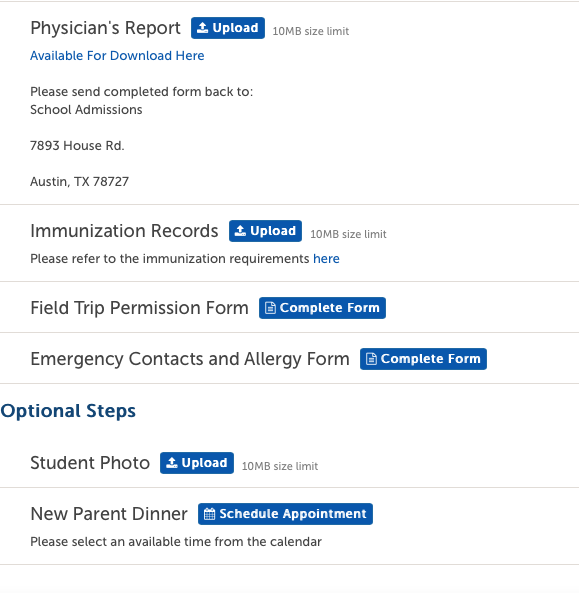The width and height of the screenshot is (579, 594).
Task: Schedule Appointment for New Parent Dinner
Action: (x=285, y=514)
